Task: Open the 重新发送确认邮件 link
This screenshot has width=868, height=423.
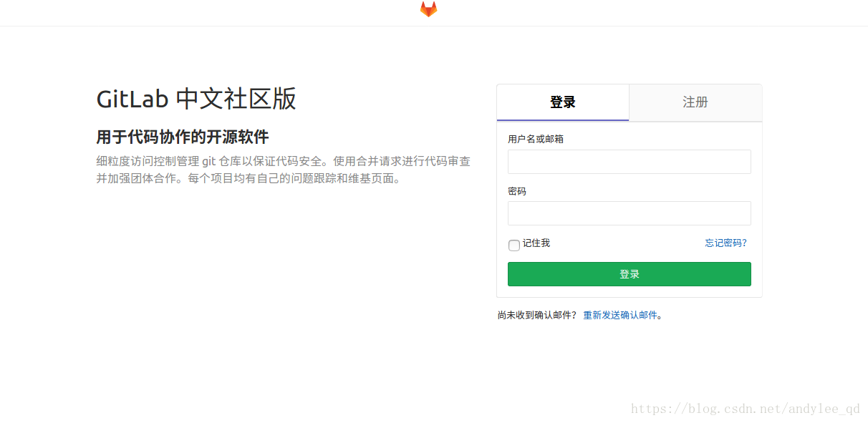Action: [x=620, y=315]
